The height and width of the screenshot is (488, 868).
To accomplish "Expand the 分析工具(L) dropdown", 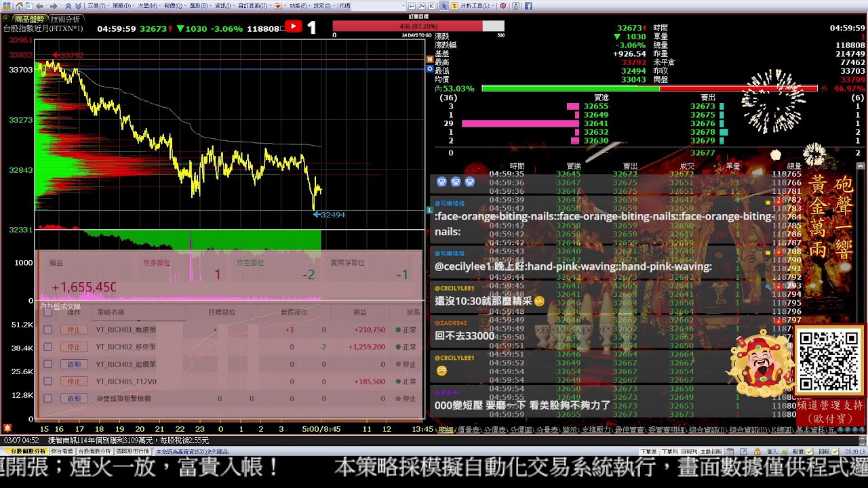I will [x=479, y=5].
